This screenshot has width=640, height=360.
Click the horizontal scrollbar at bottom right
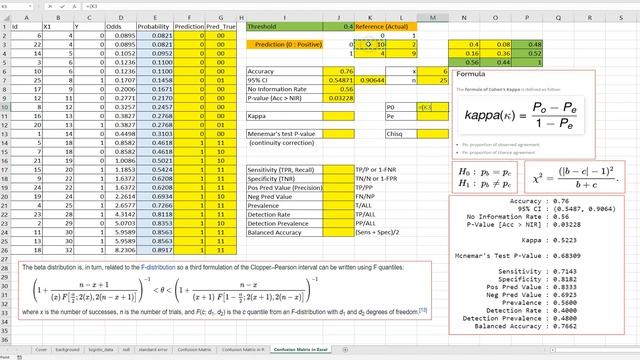[x=594, y=350]
